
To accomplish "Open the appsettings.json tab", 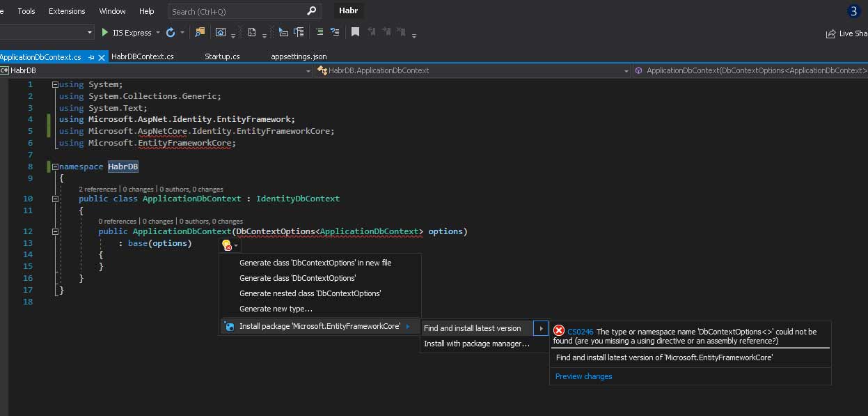I will point(299,56).
